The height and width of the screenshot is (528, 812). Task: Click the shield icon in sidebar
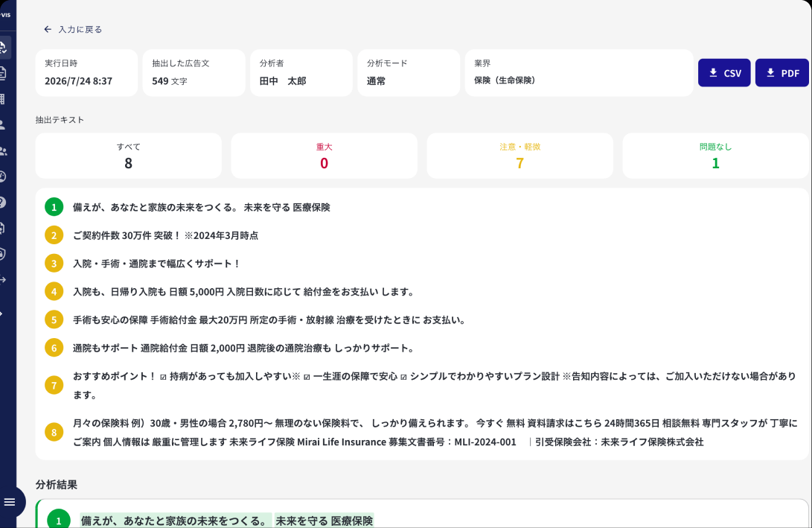3,254
